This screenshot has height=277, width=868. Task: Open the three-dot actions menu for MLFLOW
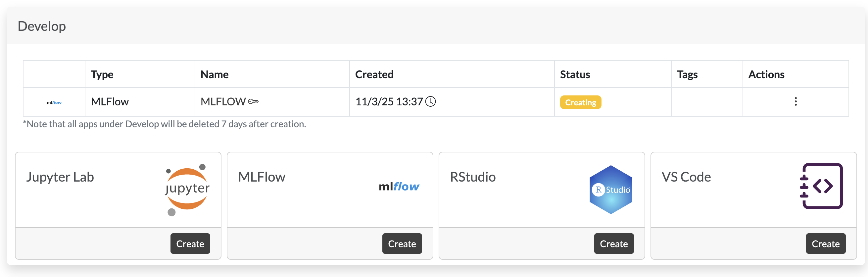[796, 101]
